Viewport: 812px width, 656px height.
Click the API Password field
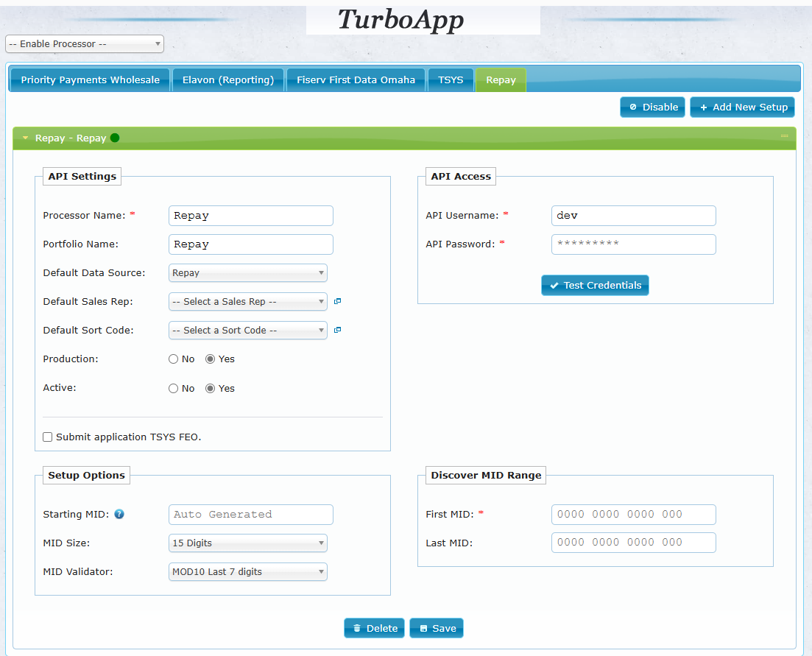click(633, 244)
